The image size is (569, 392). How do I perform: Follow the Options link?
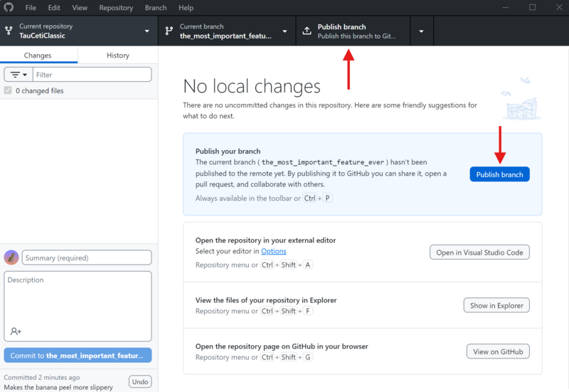pos(273,251)
